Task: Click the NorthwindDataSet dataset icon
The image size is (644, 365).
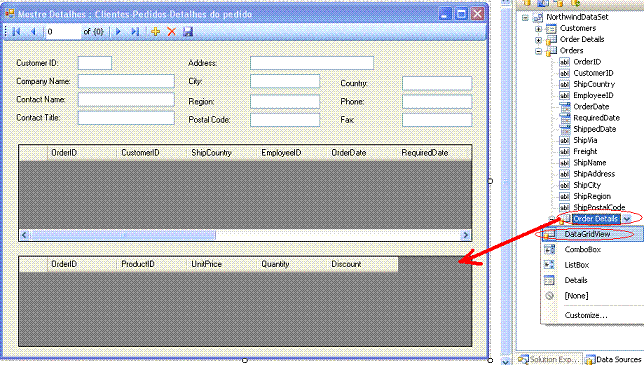Action: 538,18
